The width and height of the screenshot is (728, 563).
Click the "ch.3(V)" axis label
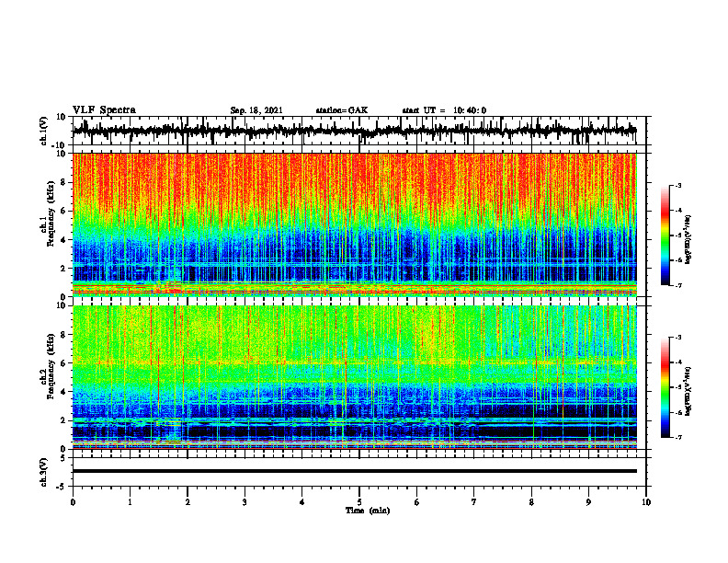pyautogui.click(x=44, y=472)
